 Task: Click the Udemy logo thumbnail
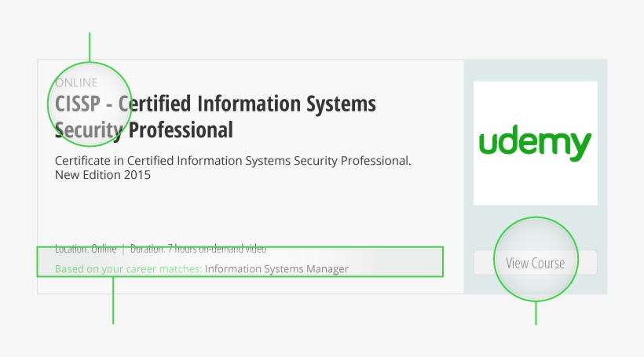coord(535,144)
